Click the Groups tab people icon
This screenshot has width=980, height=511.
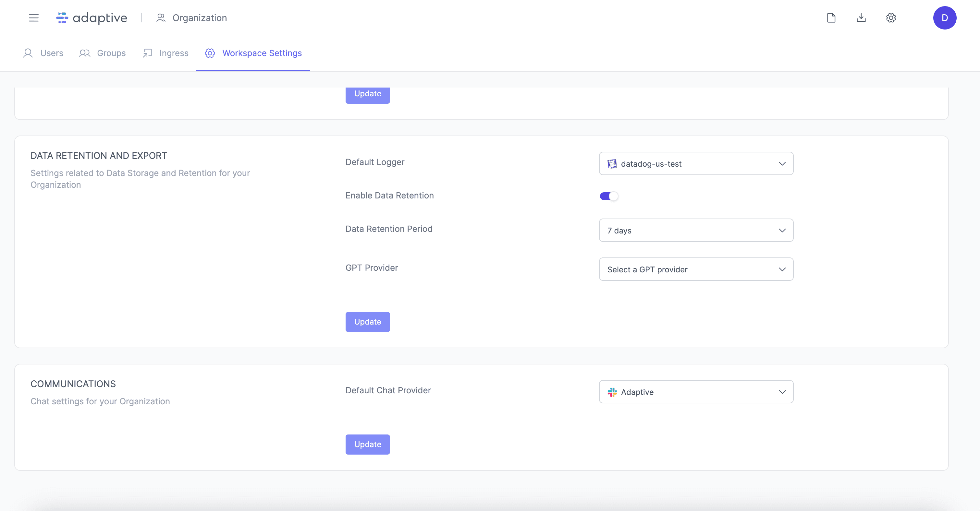[84, 53]
